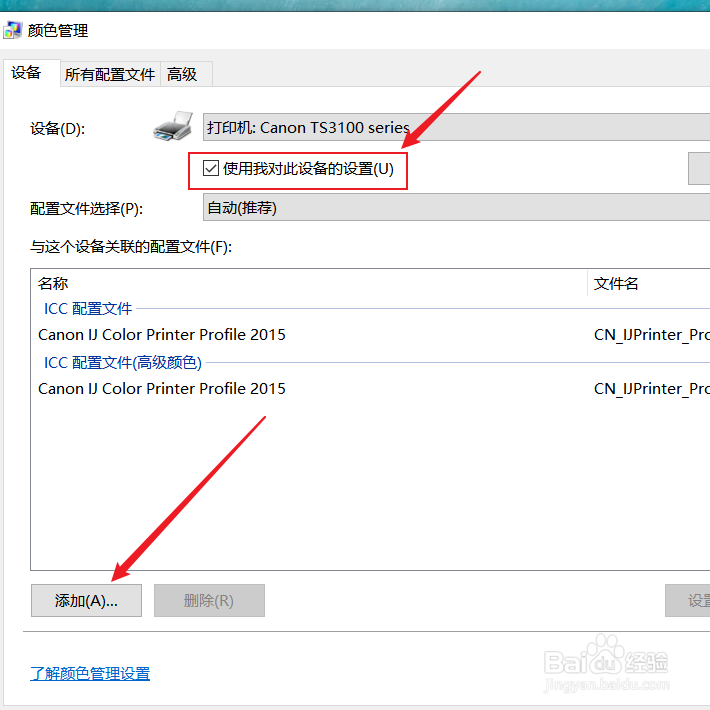Click the ICC 配置文件 group header
Viewport: 710px width, 710px height.
pyautogui.click(x=88, y=309)
